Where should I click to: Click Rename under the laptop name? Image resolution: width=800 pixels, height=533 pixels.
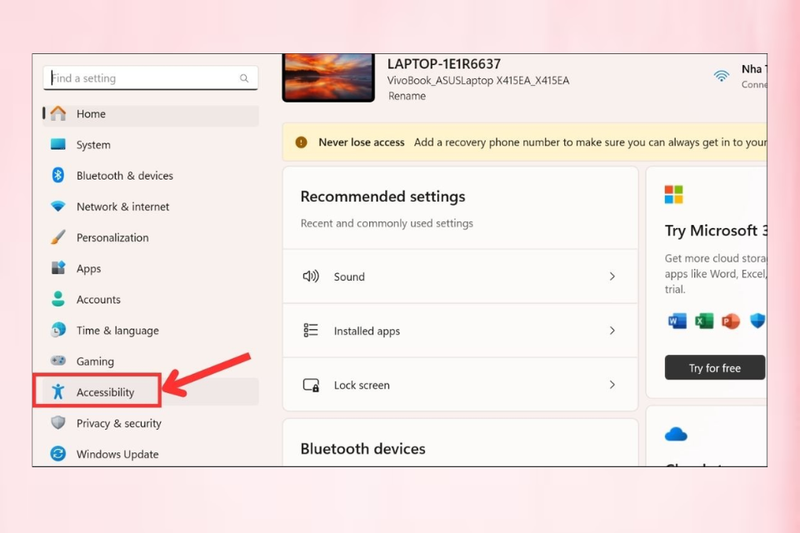[407, 96]
